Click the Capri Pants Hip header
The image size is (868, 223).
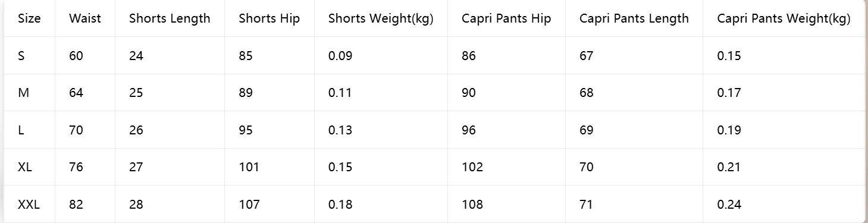[x=506, y=18]
